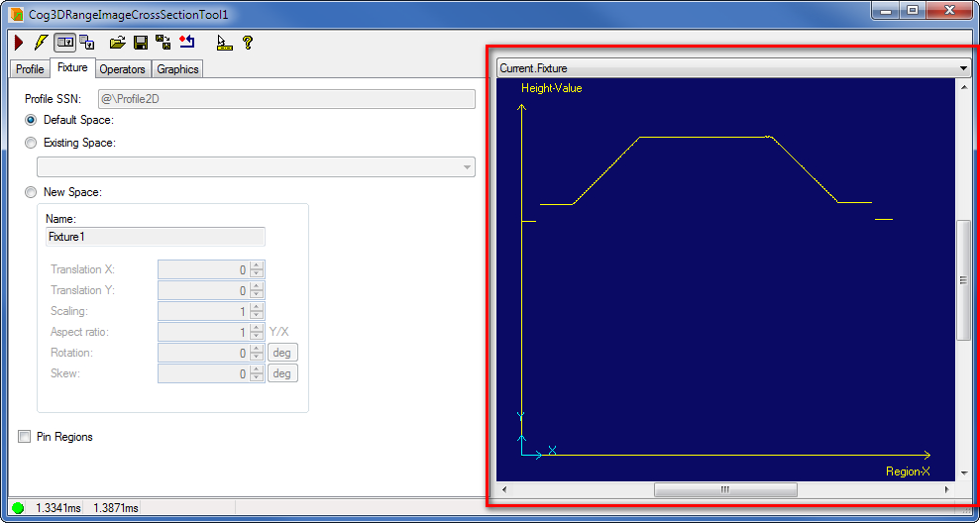Click the deg button beside Skew

tap(282, 373)
